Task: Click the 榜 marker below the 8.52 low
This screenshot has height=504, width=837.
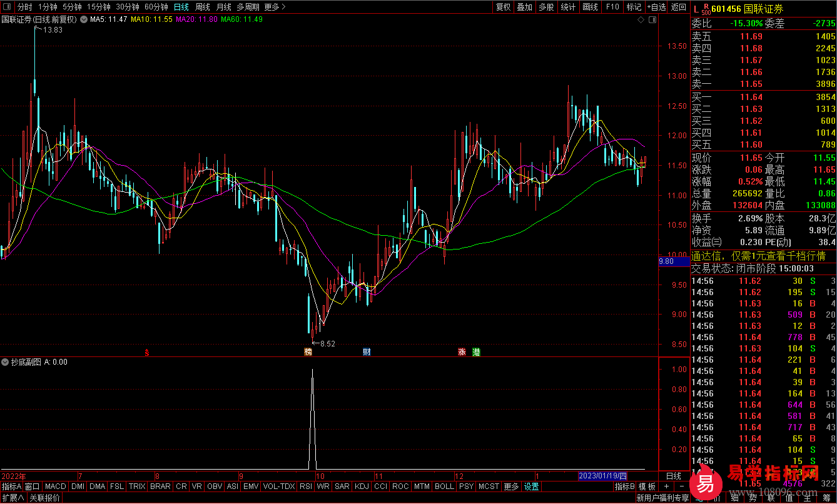Action: (x=308, y=352)
